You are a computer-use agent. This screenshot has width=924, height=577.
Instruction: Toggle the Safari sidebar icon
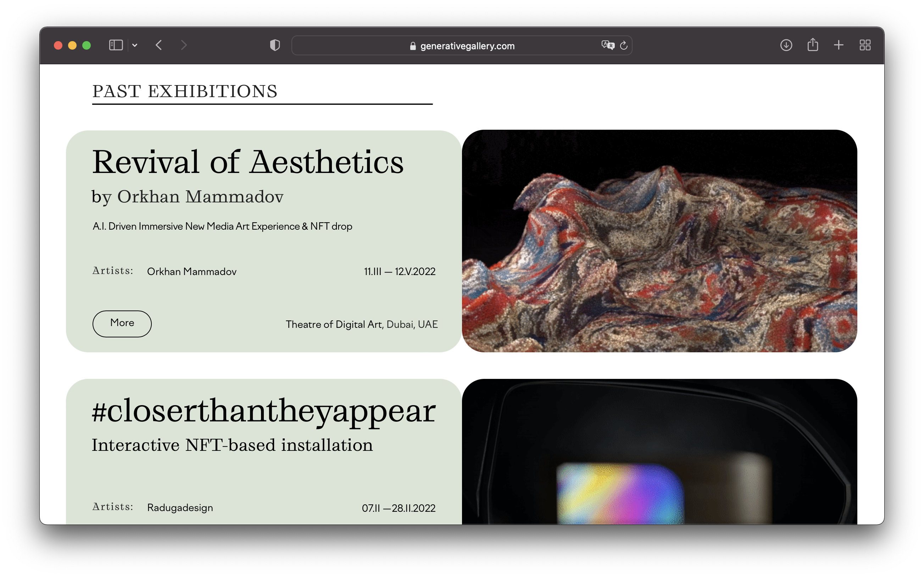[116, 45]
